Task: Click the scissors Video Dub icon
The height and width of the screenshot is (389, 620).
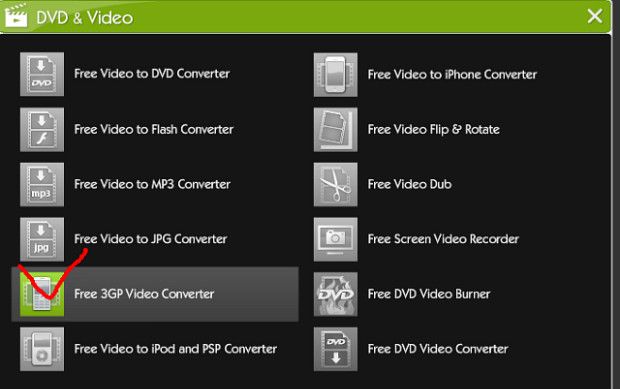Action: pos(336,185)
